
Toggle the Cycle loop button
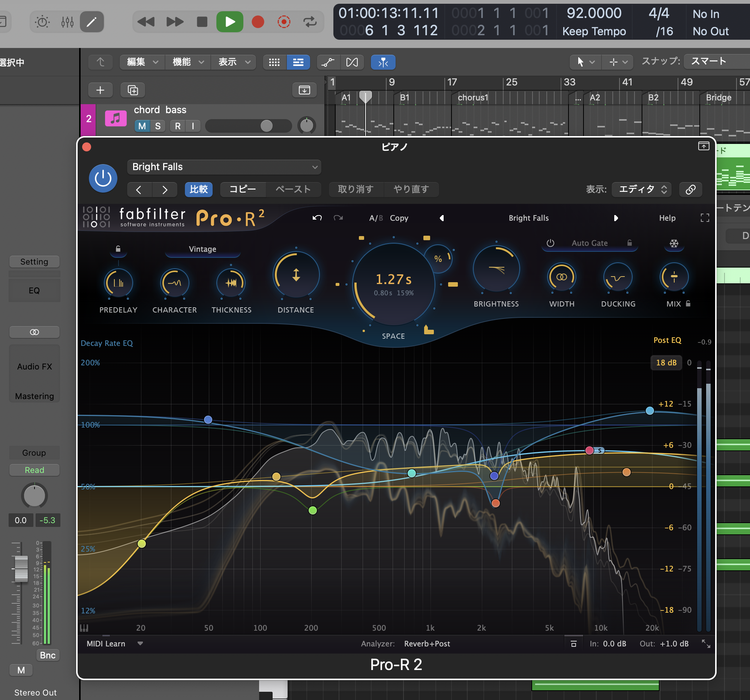(x=310, y=22)
